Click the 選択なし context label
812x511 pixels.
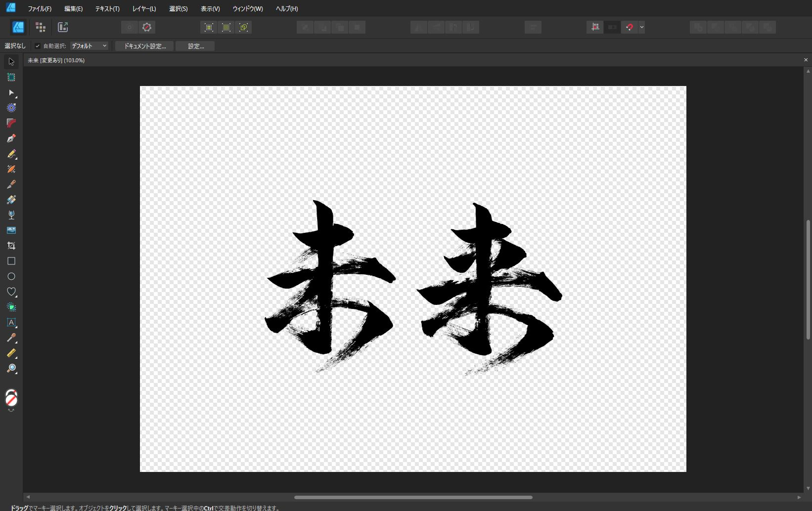click(x=15, y=46)
